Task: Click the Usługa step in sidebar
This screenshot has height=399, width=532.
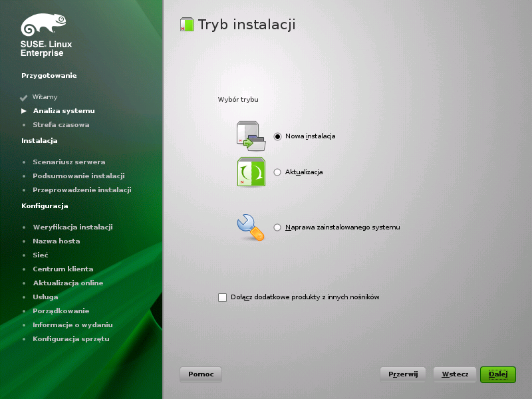Action: tap(45, 297)
